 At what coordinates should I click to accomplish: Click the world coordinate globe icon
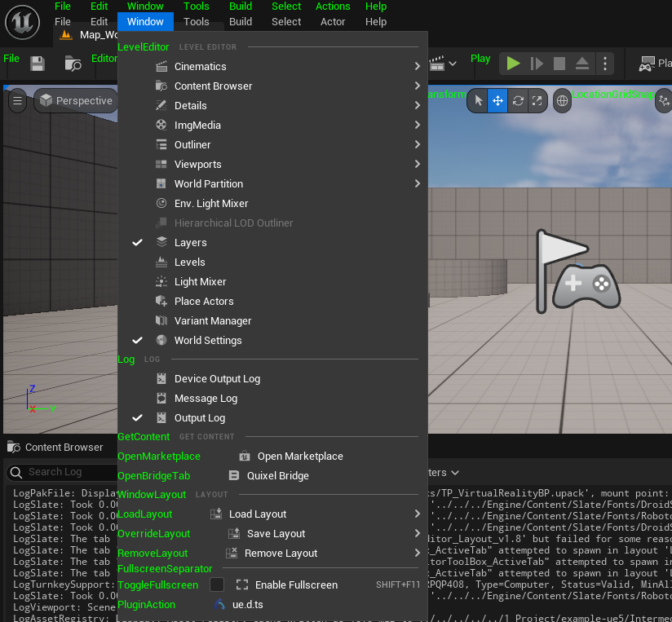562,101
